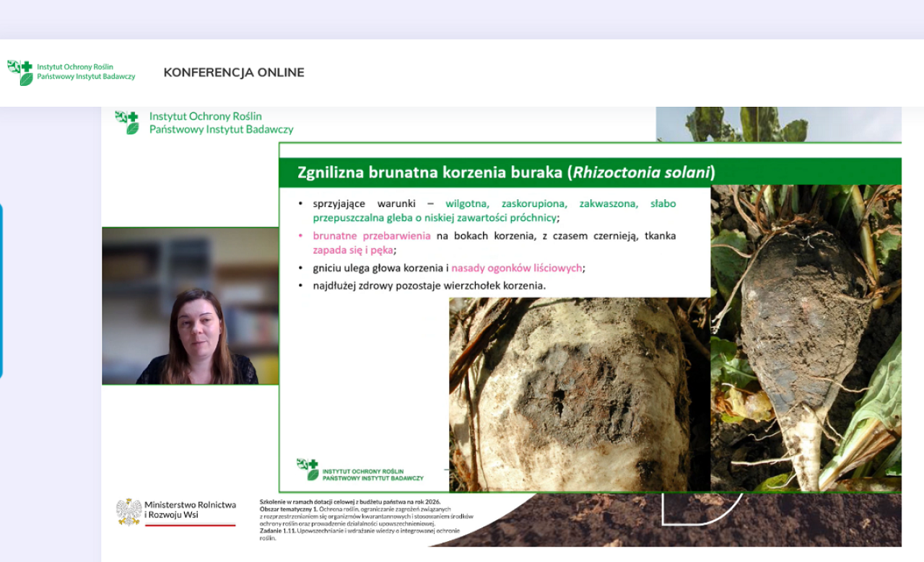Click the KONFERENCJA ONLINE heading

pyautogui.click(x=234, y=73)
